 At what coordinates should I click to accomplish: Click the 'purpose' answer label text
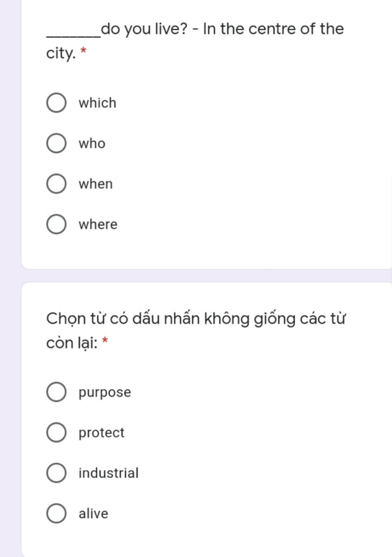[105, 393]
